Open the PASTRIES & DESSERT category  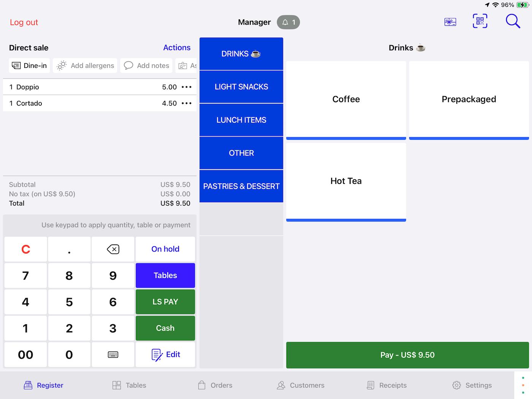[x=241, y=186]
